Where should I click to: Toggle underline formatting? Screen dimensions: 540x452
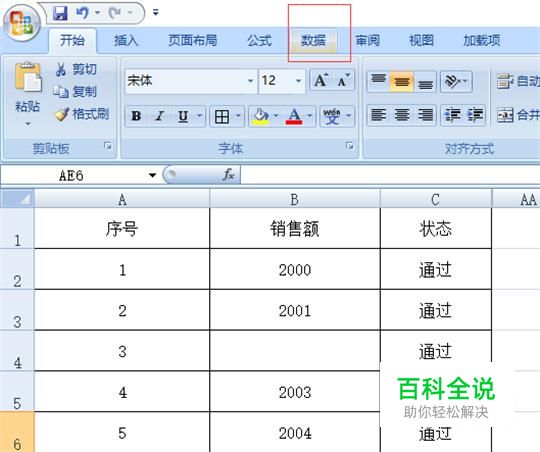coord(183,116)
